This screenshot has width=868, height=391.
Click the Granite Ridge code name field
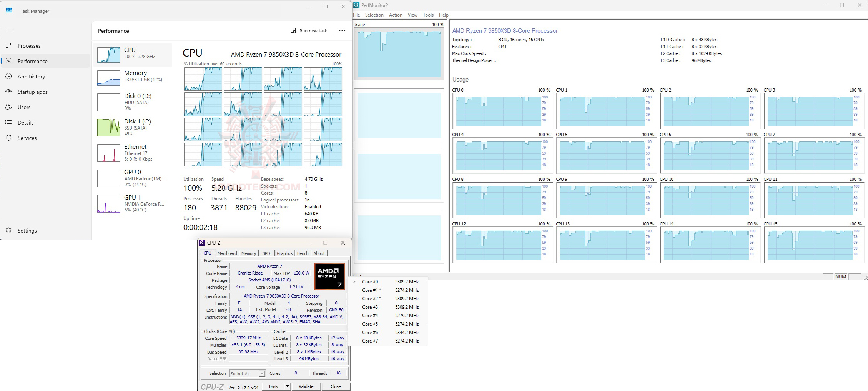250,273
